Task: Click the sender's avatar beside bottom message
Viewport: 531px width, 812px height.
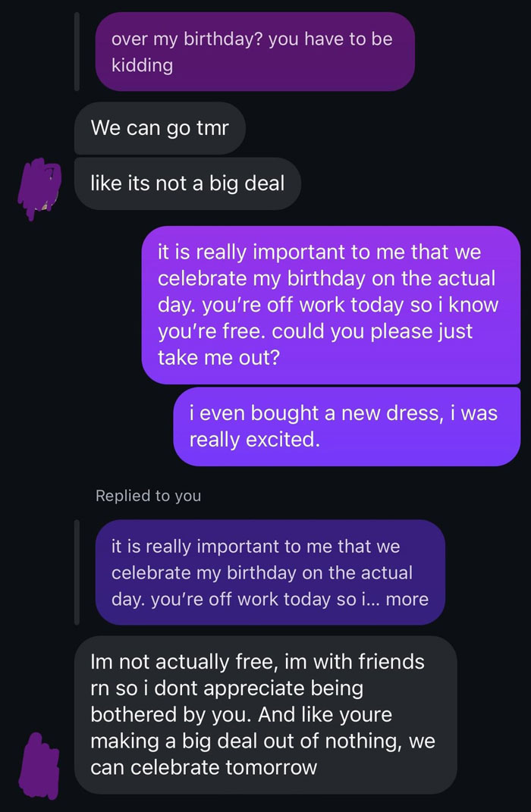Action: pos(38,766)
